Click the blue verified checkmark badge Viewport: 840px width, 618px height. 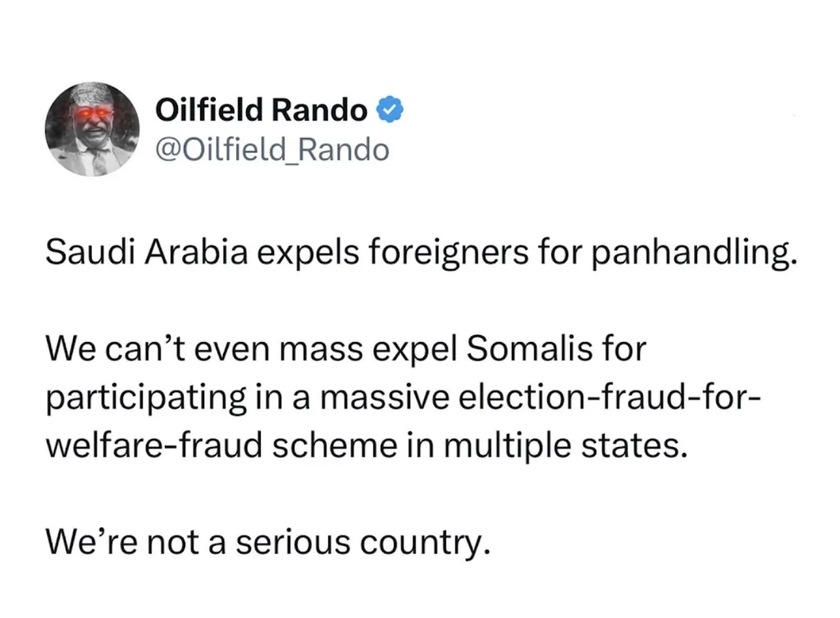391,109
